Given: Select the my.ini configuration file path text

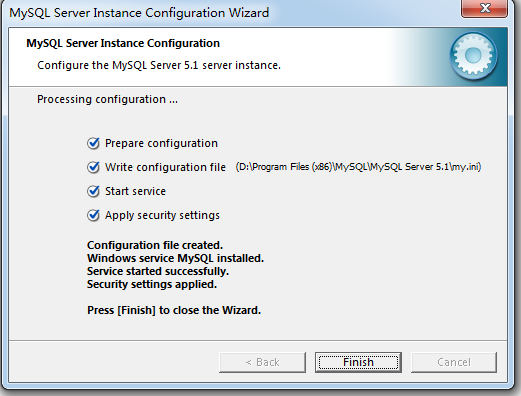Looking at the screenshot, I should point(358,167).
